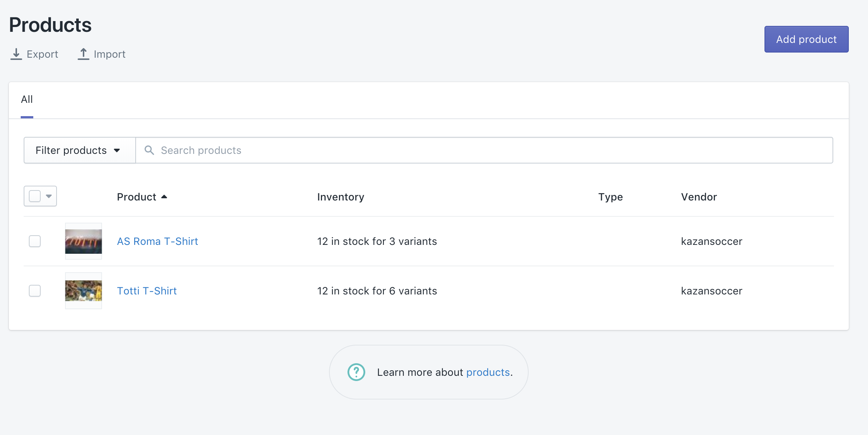Select the All tab
Viewport: 868px width, 435px height.
(x=27, y=99)
